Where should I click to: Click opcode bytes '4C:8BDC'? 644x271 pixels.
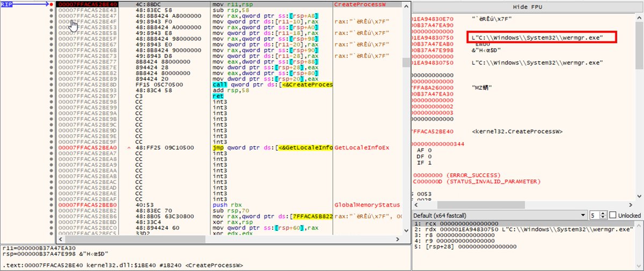(147, 4)
